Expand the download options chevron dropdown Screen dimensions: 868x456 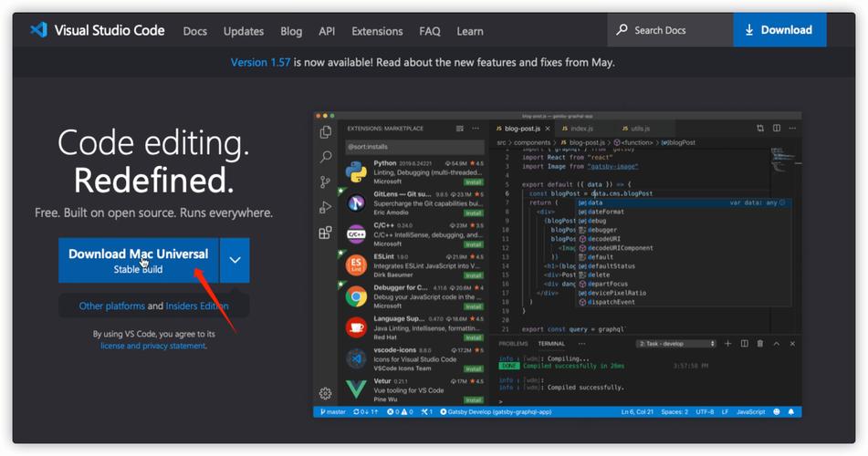[235, 261]
